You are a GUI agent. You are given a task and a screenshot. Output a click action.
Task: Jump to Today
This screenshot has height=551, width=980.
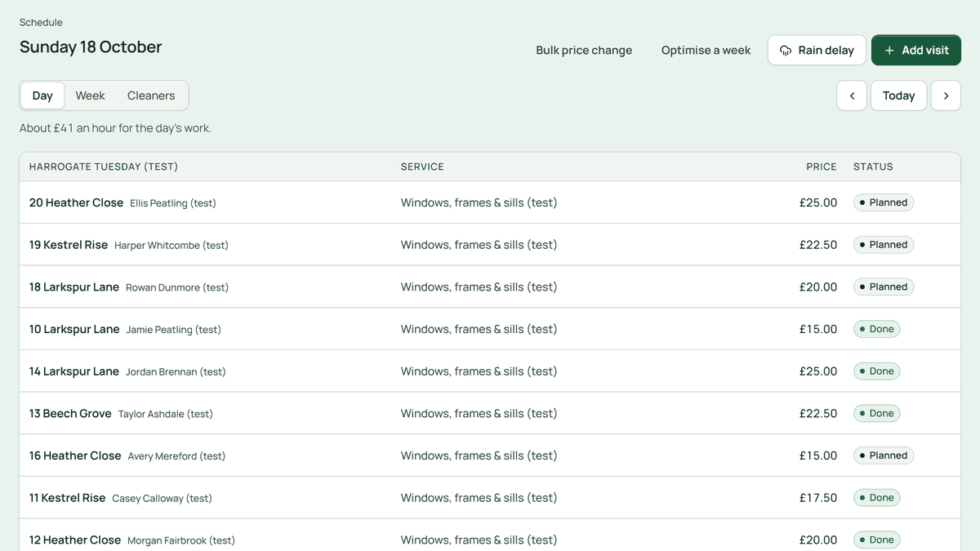click(x=898, y=96)
